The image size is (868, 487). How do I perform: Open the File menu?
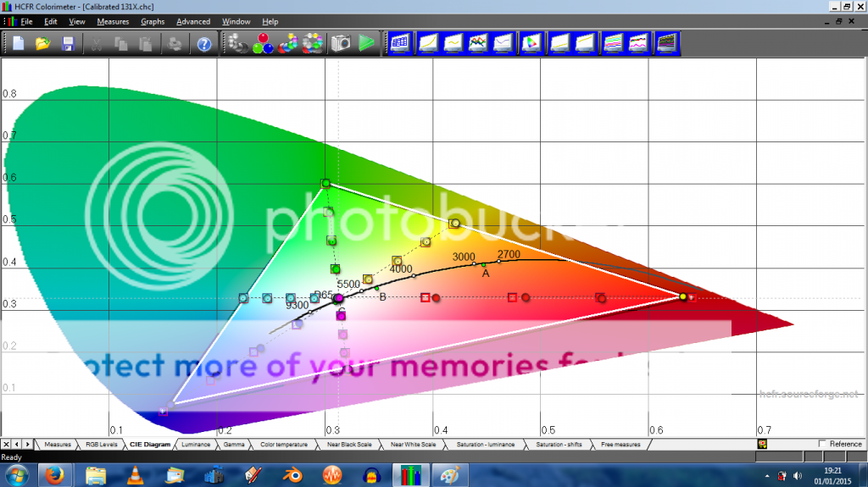click(26, 21)
